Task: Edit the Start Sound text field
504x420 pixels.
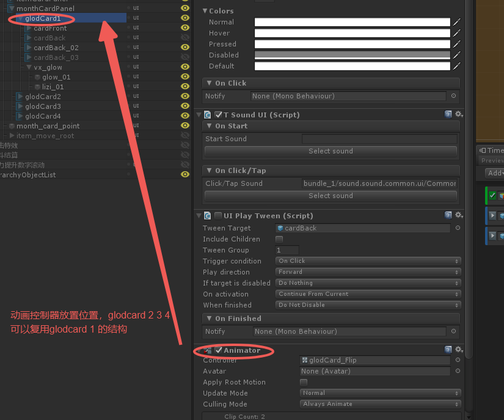Action: tap(379, 139)
